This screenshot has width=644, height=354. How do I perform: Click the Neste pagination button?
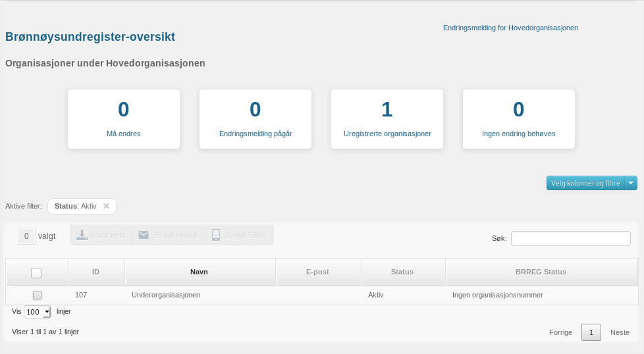(620, 332)
